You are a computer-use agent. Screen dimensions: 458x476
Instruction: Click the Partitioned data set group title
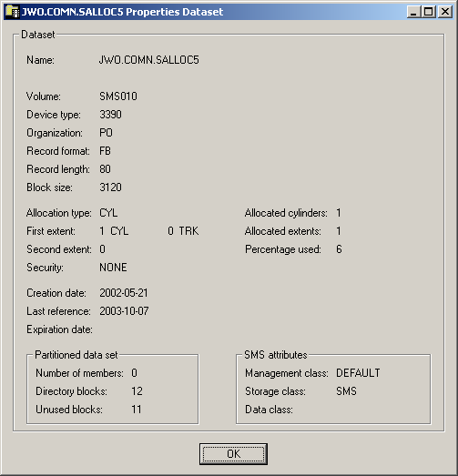[76, 355]
